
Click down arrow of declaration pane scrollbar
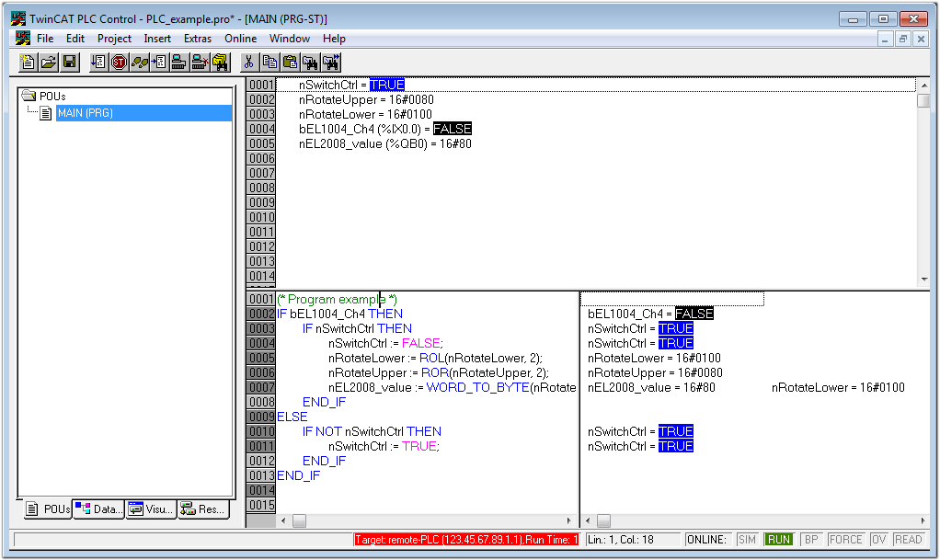click(x=923, y=280)
